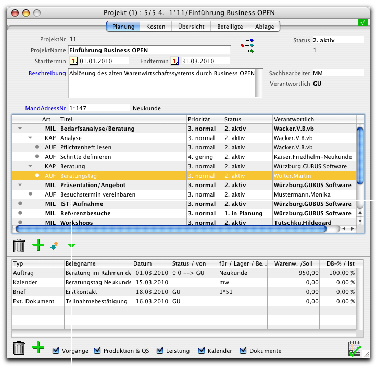Uncheck the Dokumente checkbox
The image size is (386, 373).
[x=243, y=350]
